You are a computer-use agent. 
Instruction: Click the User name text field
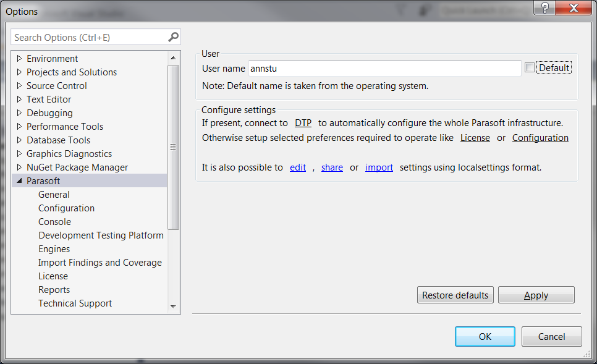(x=384, y=69)
